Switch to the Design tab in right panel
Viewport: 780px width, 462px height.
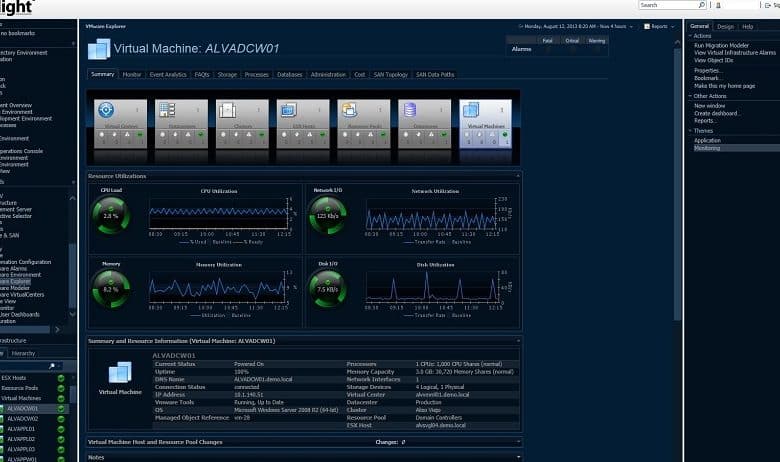pyautogui.click(x=725, y=27)
